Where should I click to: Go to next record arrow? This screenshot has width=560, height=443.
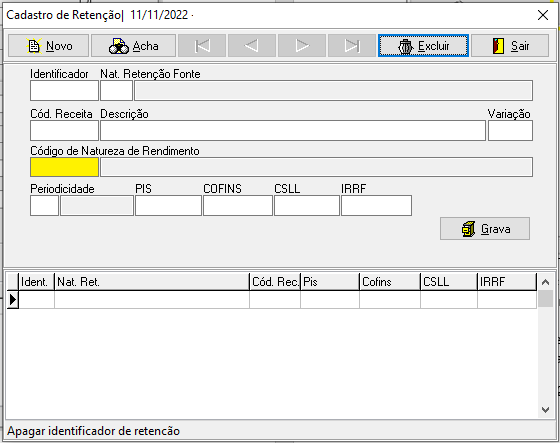click(302, 46)
